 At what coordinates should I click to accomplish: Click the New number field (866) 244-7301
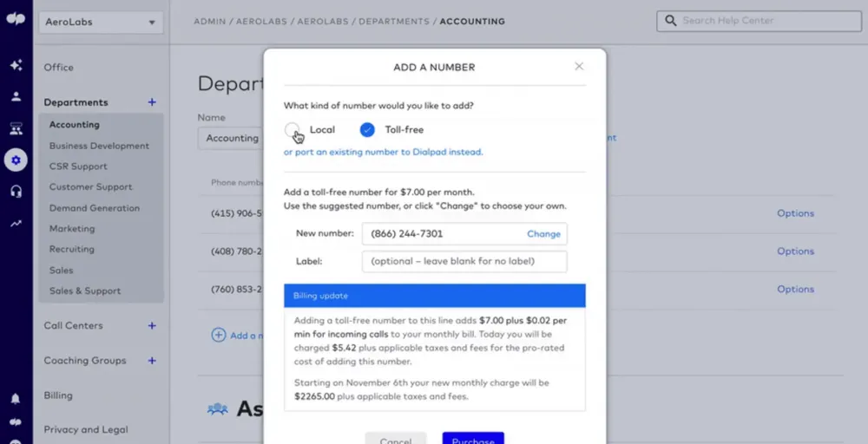pyautogui.click(x=464, y=234)
